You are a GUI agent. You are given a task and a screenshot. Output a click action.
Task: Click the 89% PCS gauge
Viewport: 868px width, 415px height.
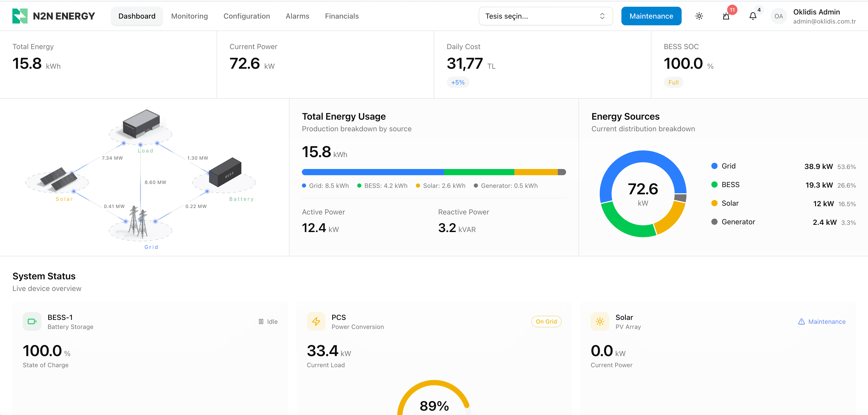pyautogui.click(x=434, y=398)
